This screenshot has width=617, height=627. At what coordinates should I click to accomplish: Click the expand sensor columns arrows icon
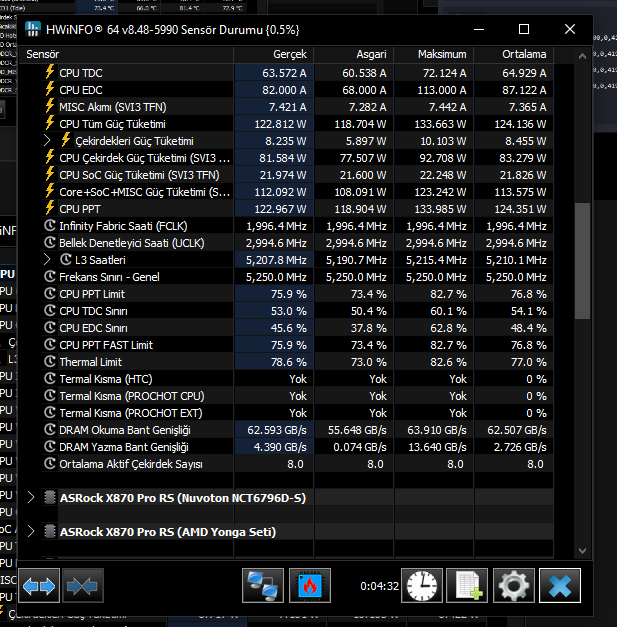point(39,586)
